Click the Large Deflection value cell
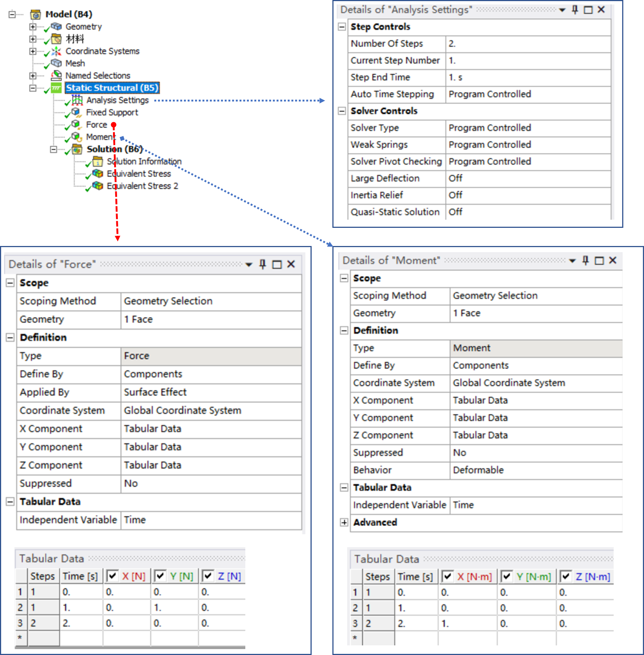The height and width of the screenshot is (655, 644). (527, 179)
